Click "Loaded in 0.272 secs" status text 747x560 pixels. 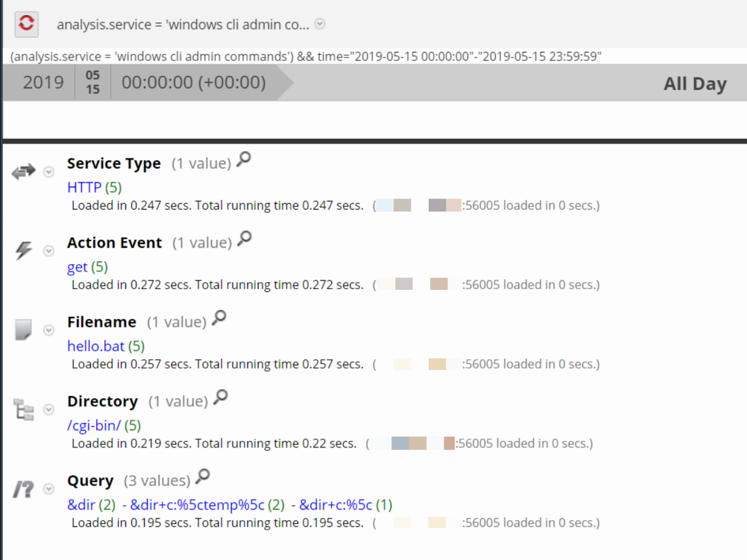pyautogui.click(x=132, y=285)
